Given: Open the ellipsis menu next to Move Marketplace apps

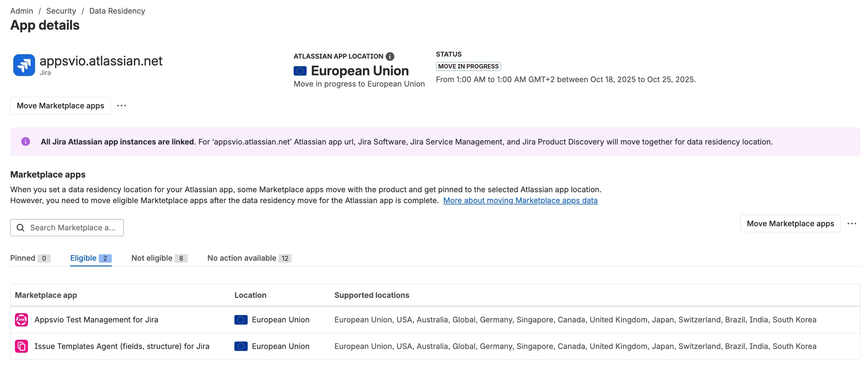Looking at the screenshot, I should tap(122, 106).
